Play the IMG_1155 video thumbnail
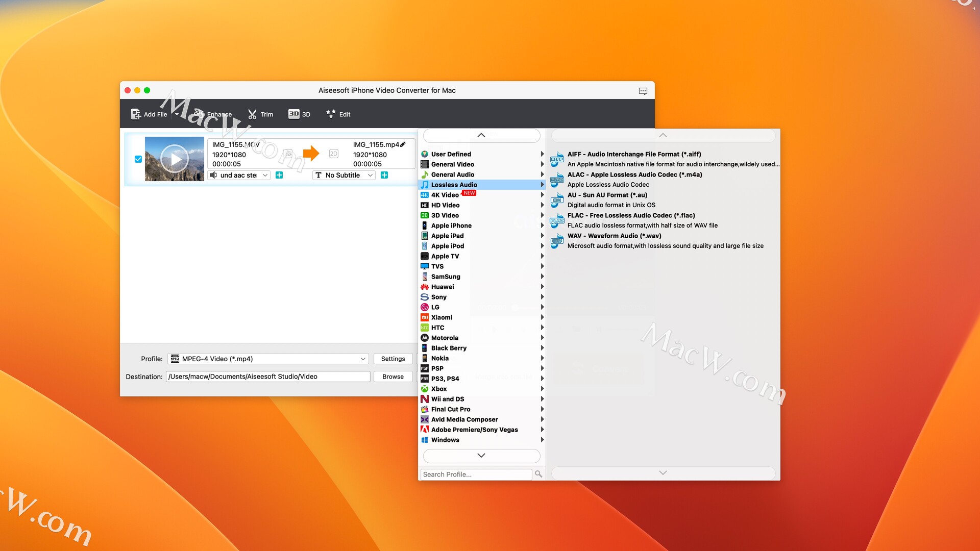The image size is (980, 551). click(x=175, y=159)
